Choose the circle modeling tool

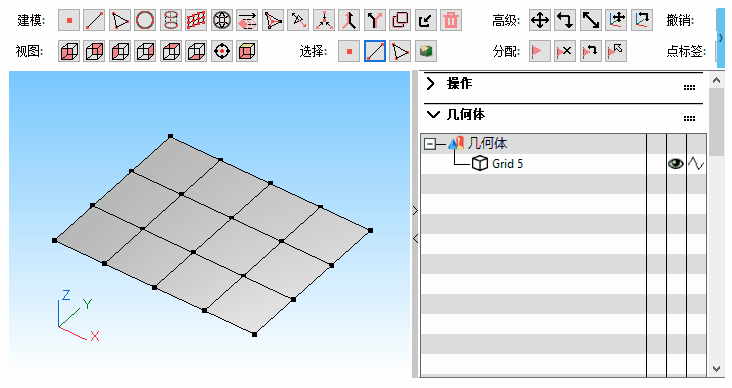145,21
